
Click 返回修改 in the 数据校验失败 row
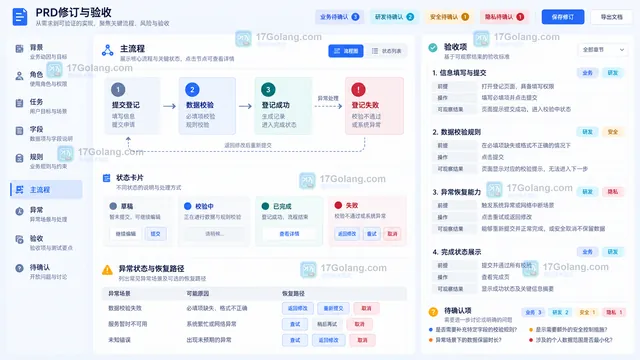298,308
